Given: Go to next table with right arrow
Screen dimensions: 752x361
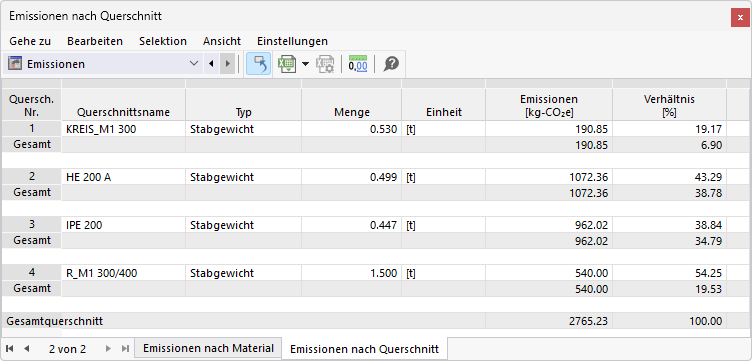Looking at the screenshot, I should 227,64.
